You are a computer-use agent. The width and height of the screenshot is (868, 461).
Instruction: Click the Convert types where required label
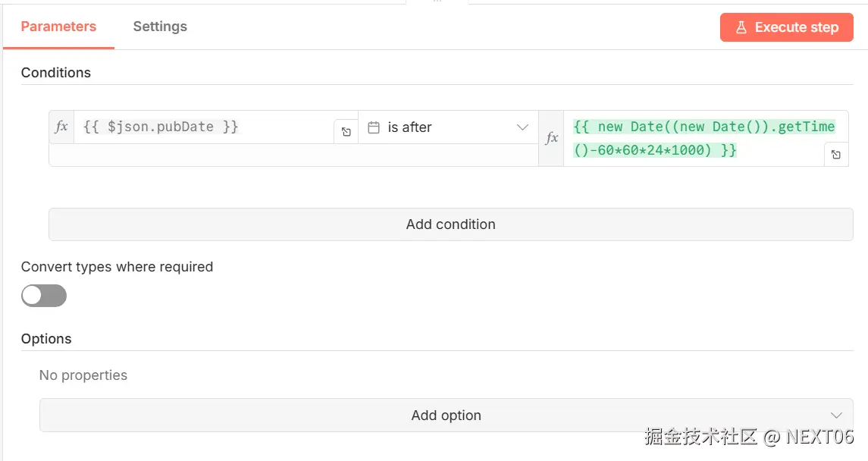pyautogui.click(x=117, y=267)
